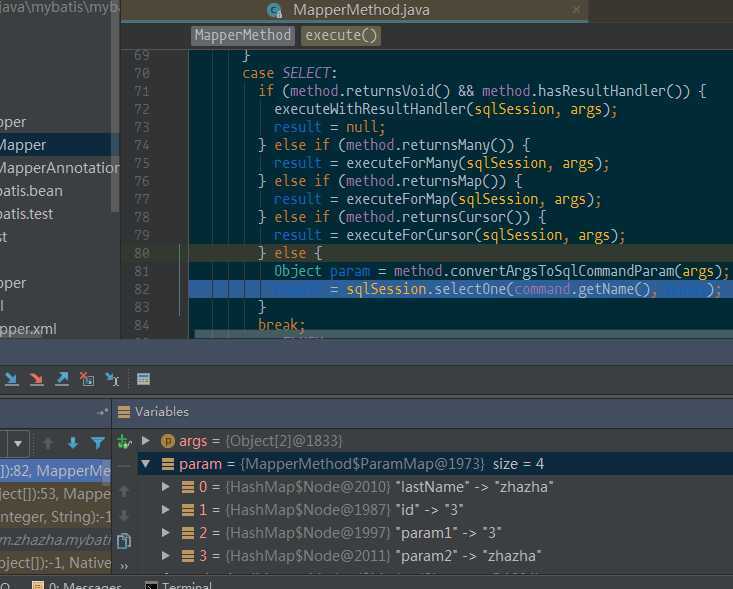
Task: Expand entry 2 "param1" node
Action: tap(165, 532)
